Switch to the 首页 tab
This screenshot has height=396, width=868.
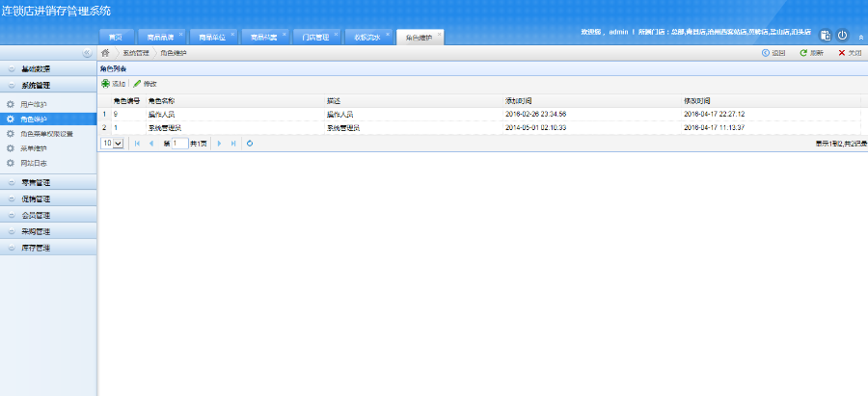pos(116,37)
